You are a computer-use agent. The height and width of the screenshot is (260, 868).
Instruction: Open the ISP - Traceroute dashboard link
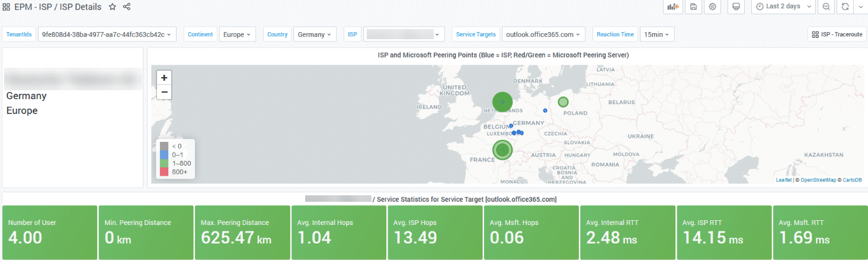click(837, 34)
